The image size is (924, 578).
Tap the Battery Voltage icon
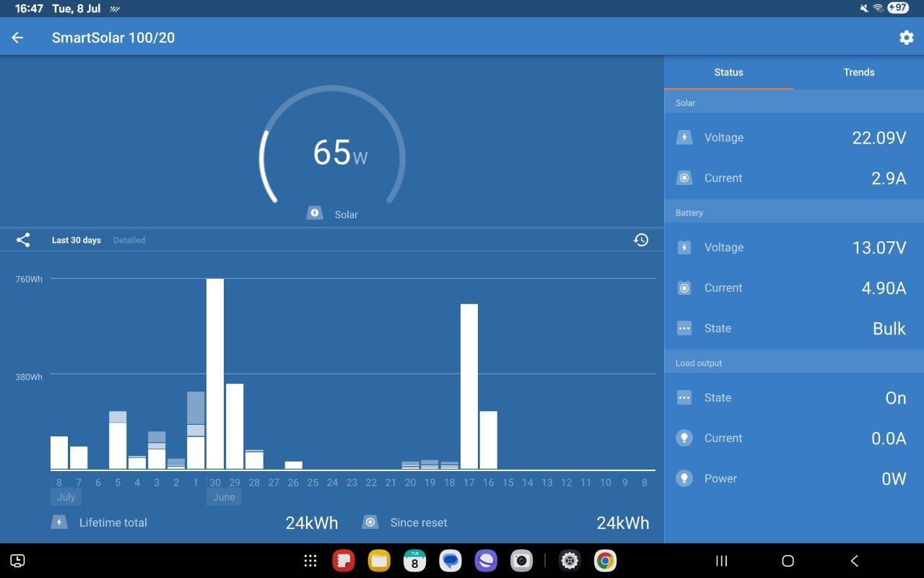pyautogui.click(x=684, y=247)
